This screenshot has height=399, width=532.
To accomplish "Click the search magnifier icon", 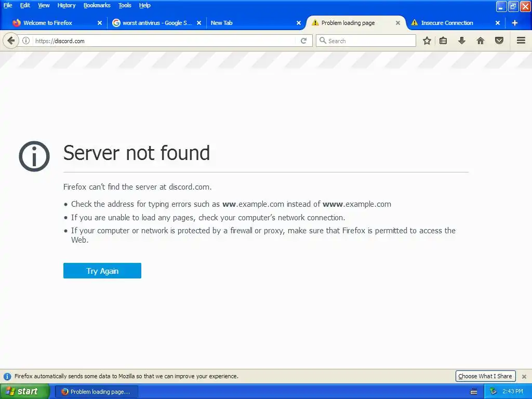I will [323, 41].
